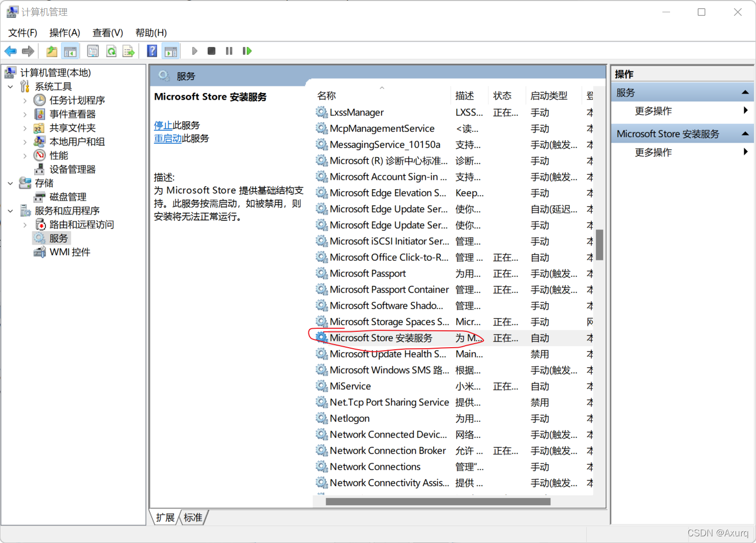Sort by the 描述 column header
This screenshot has width=756, height=543.
(470, 96)
